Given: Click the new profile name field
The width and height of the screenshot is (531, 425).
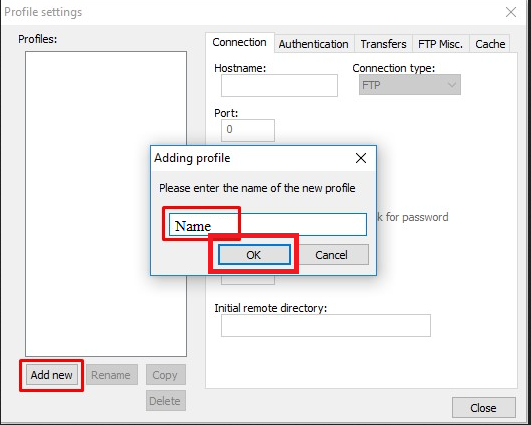Looking at the screenshot, I should [268, 225].
